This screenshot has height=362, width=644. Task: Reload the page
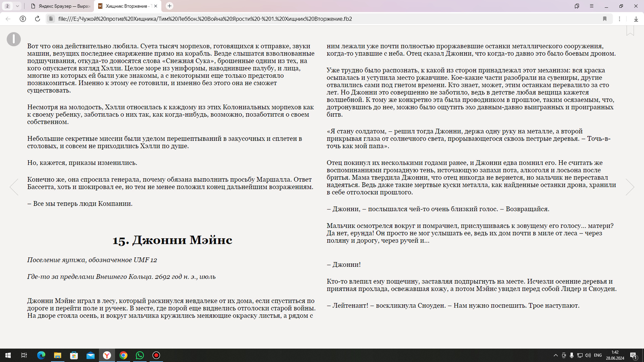click(38, 19)
